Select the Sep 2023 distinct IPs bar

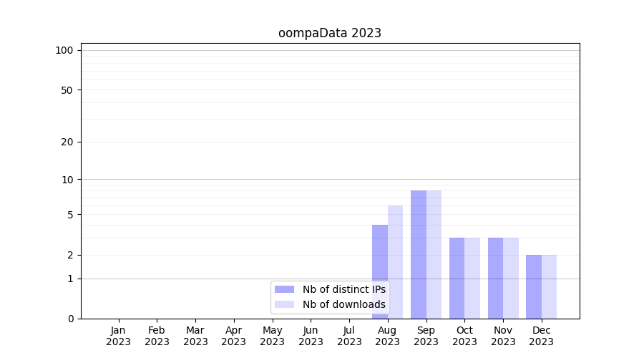pyautogui.click(x=418, y=254)
